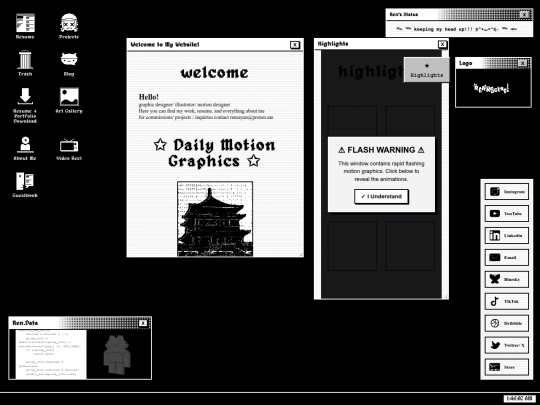Open the Art Gallery icon
The image size is (540, 405).
tap(69, 100)
